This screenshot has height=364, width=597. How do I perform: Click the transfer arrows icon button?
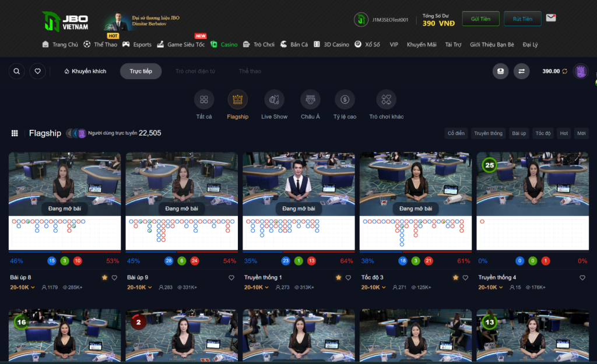coord(522,71)
